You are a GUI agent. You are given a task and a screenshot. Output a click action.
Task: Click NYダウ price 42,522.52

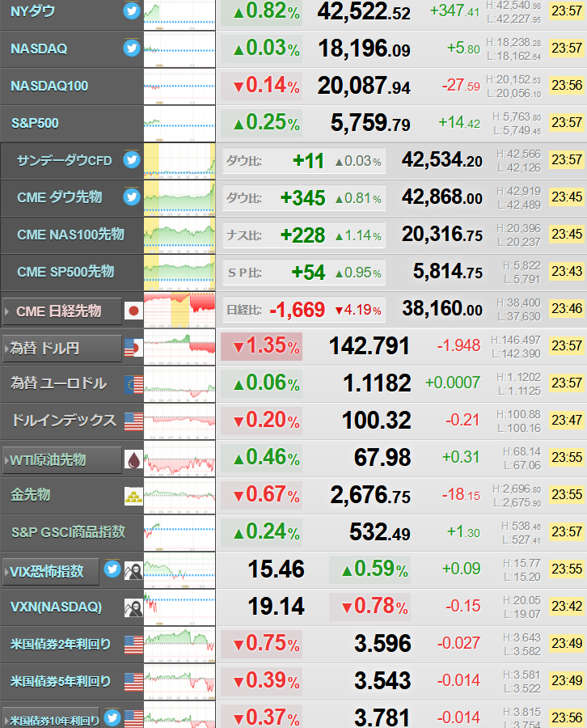click(x=364, y=11)
